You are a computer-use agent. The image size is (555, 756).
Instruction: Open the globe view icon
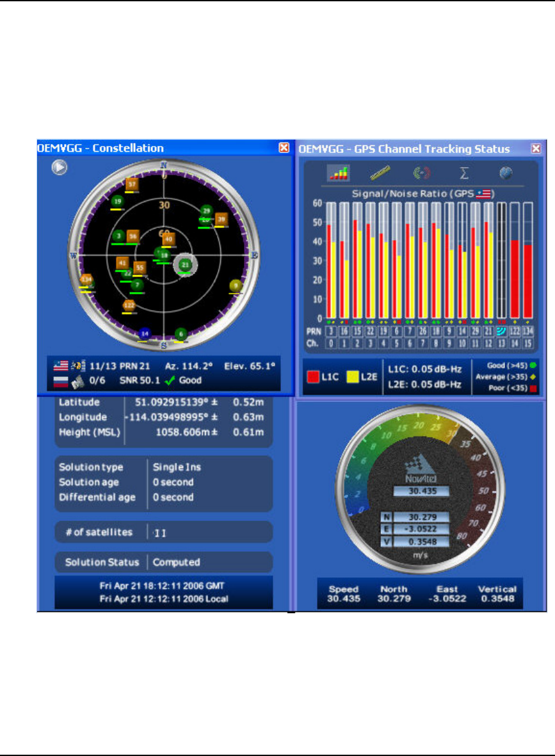point(505,173)
